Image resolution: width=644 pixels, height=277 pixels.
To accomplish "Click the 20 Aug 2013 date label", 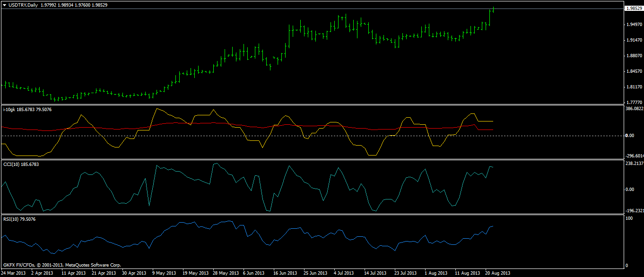I will click(x=497, y=273).
